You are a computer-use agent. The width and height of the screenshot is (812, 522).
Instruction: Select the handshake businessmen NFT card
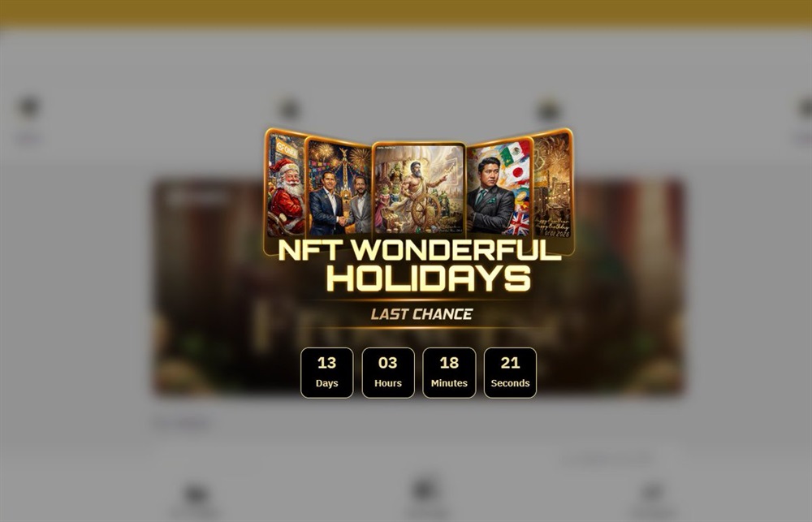(339, 187)
